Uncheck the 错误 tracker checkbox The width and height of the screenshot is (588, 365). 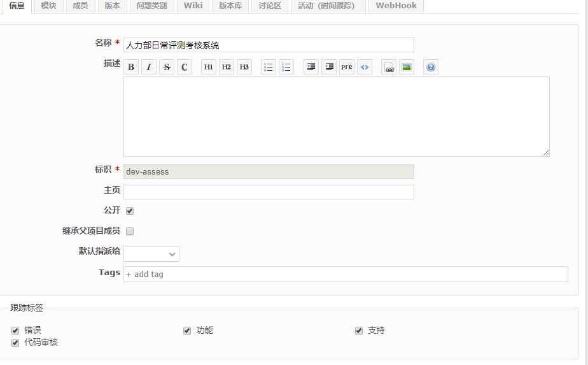point(15,331)
